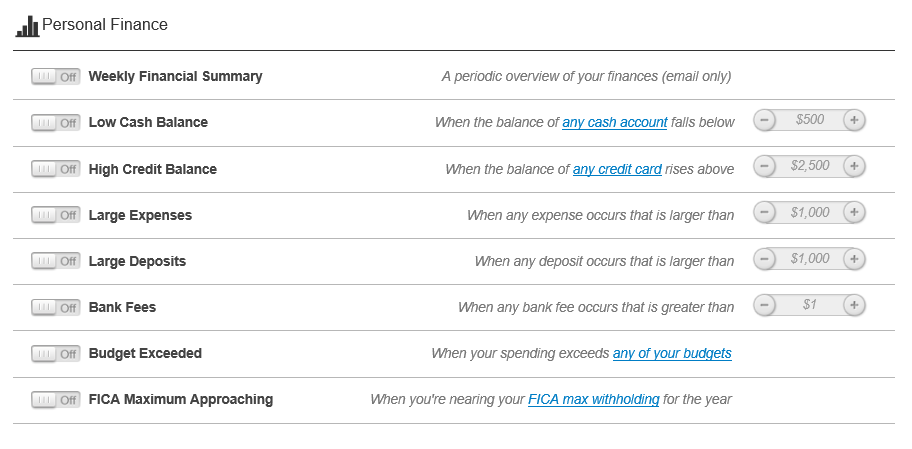Enable the Large Expenses alert toggle
Viewport: 912px width, 449px height.
(x=56, y=215)
